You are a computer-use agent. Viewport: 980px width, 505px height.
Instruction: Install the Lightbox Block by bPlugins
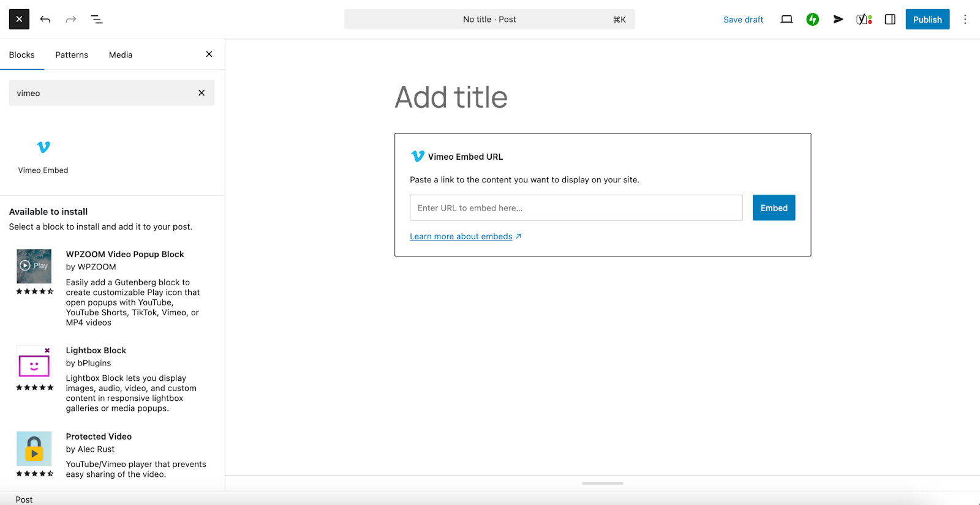coord(111,379)
